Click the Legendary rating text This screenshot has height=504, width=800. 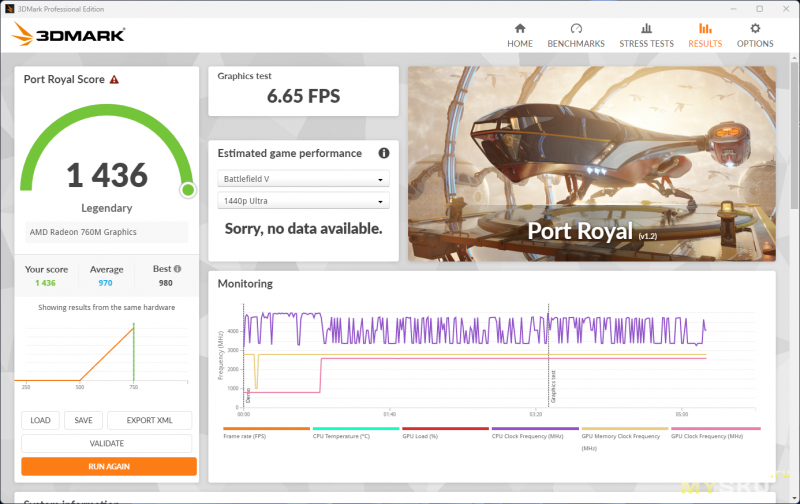[107, 208]
